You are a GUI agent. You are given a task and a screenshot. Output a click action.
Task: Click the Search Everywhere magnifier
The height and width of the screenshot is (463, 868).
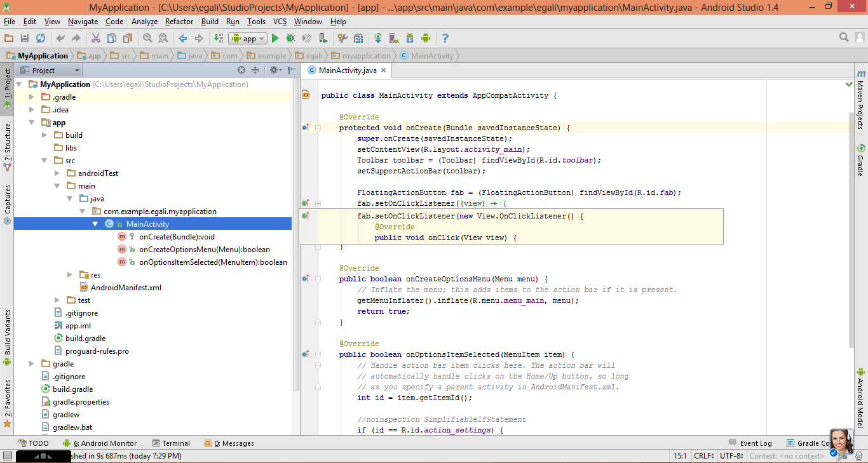pyautogui.click(x=844, y=38)
